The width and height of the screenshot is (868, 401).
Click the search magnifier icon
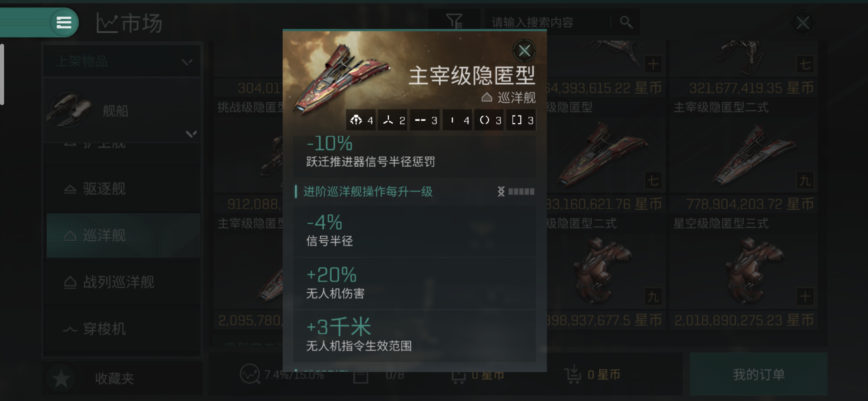(x=626, y=22)
